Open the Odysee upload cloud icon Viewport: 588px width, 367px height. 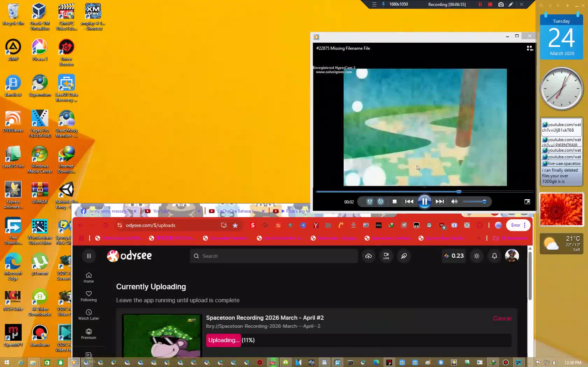368,256
